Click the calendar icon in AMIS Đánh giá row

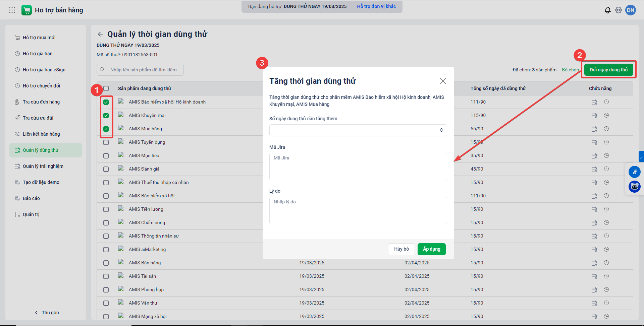coord(594,169)
